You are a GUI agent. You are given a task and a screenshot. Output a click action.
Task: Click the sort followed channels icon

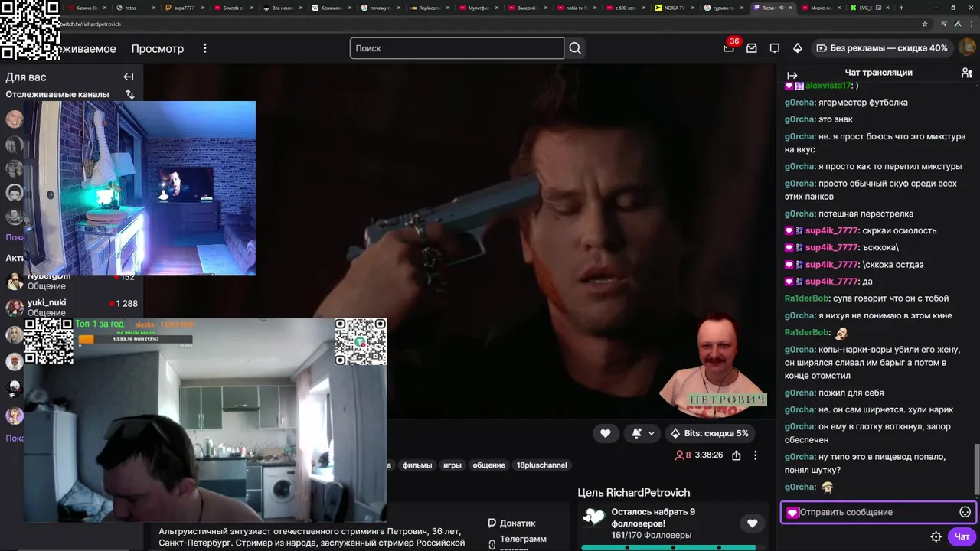click(130, 94)
